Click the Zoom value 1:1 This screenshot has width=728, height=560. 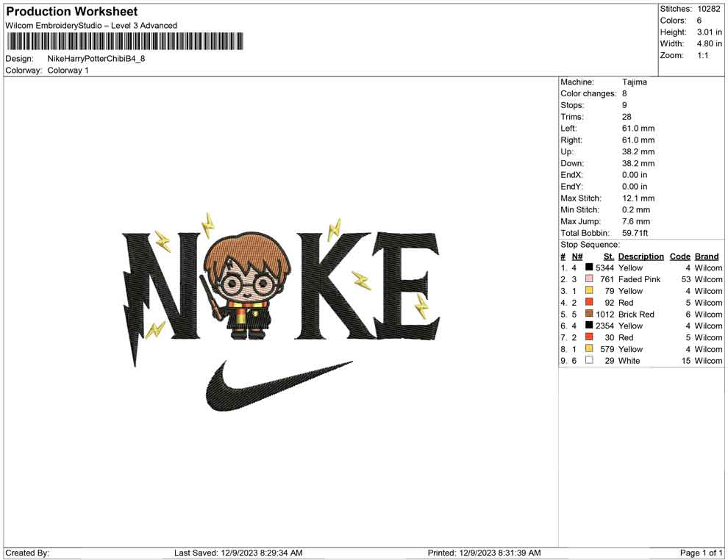coord(703,55)
